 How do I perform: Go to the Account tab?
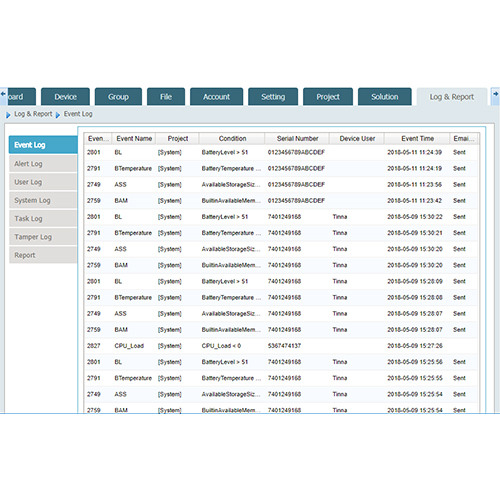pyautogui.click(x=216, y=97)
